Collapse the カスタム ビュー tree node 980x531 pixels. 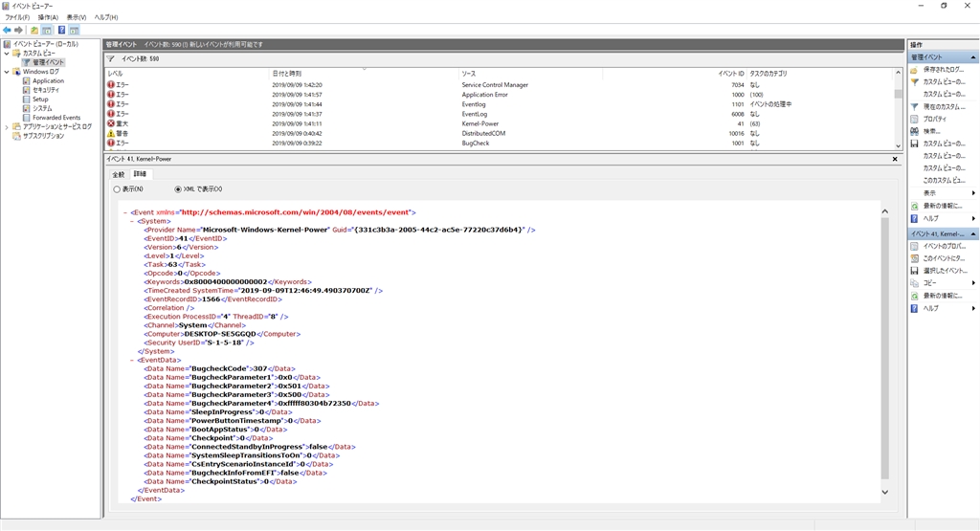[7, 54]
